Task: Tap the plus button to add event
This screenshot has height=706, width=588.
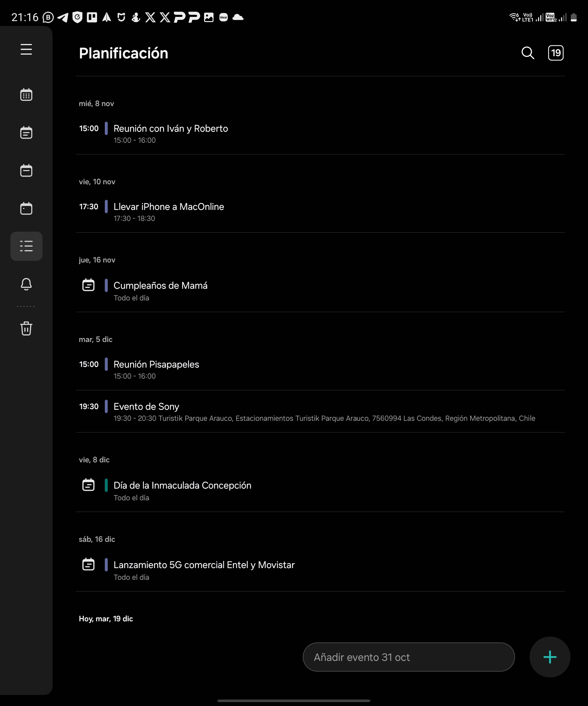Action: [550, 657]
